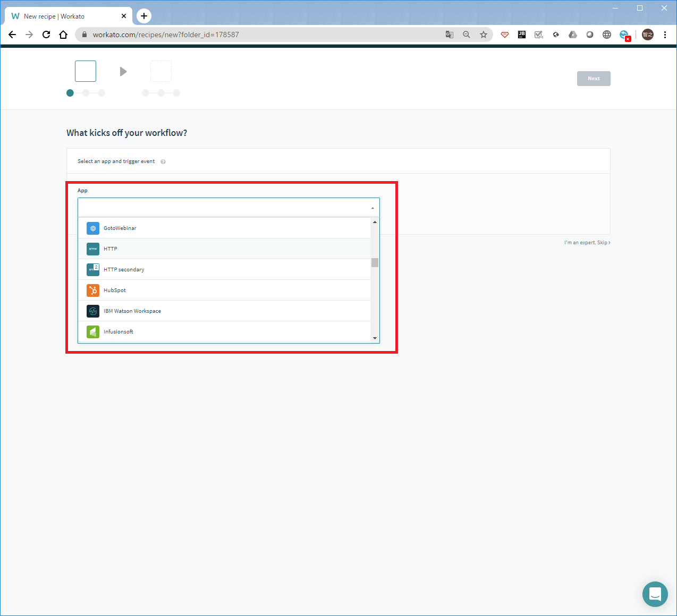Click the extension with red x badge
Viewport: 677px width, 616px height.
[x=625, y=36]
